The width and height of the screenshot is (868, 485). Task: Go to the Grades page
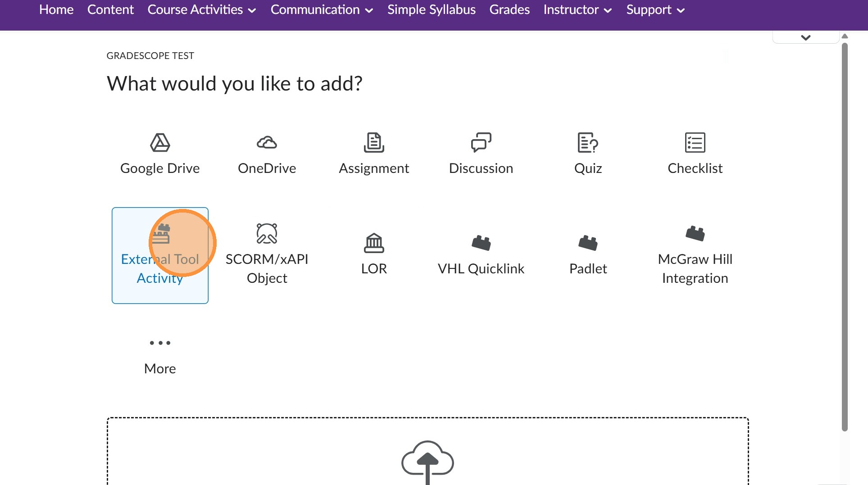[509, 10]
